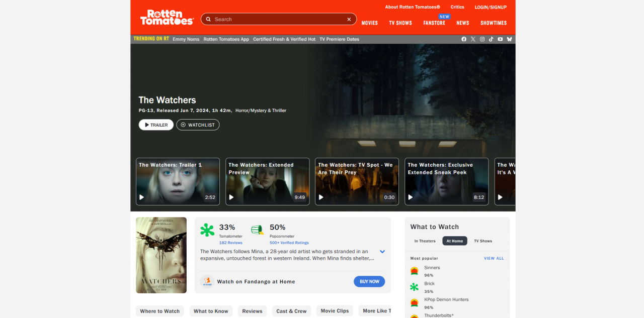Click the Mystery & Thriller genre link
This screenshot has height=318, width=644.
(x=269, y=111)
